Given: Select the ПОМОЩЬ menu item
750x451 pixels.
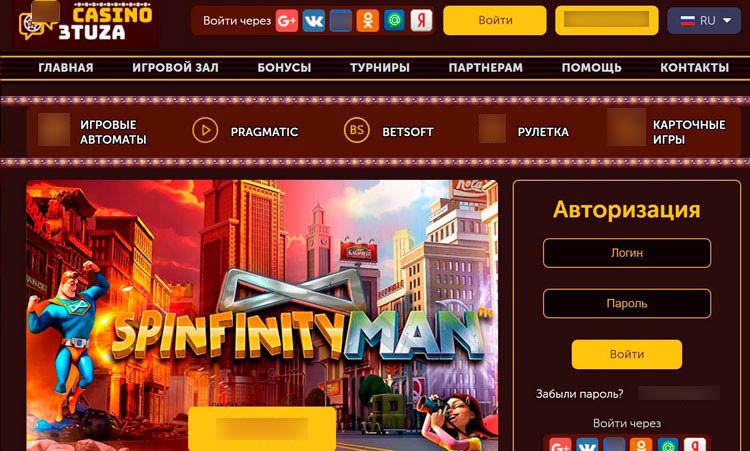Looking at the screenshot, I should [591, 67].
